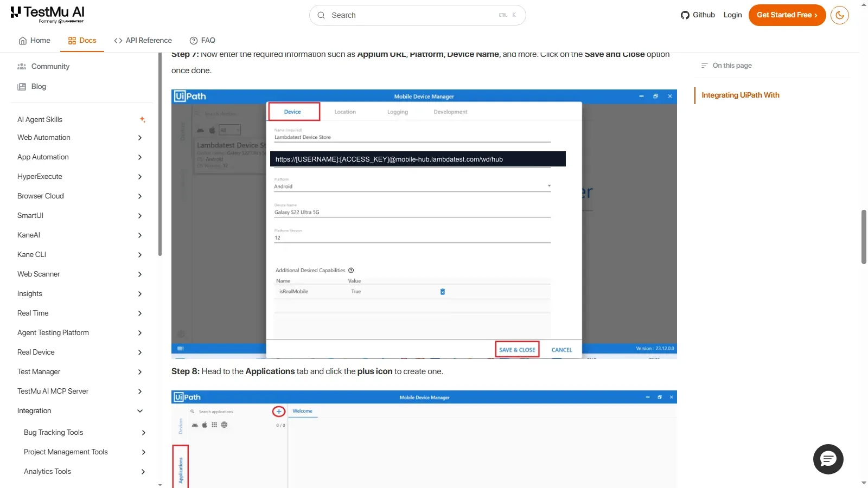The image size is (868, 488).
Task: Click the Docs grid icon
Action: [x=72, y=41]
